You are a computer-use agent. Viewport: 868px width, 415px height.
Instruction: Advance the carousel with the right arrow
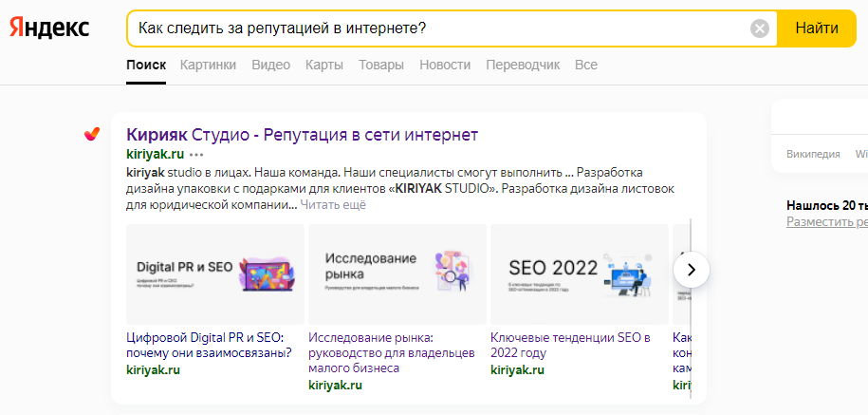691,270
